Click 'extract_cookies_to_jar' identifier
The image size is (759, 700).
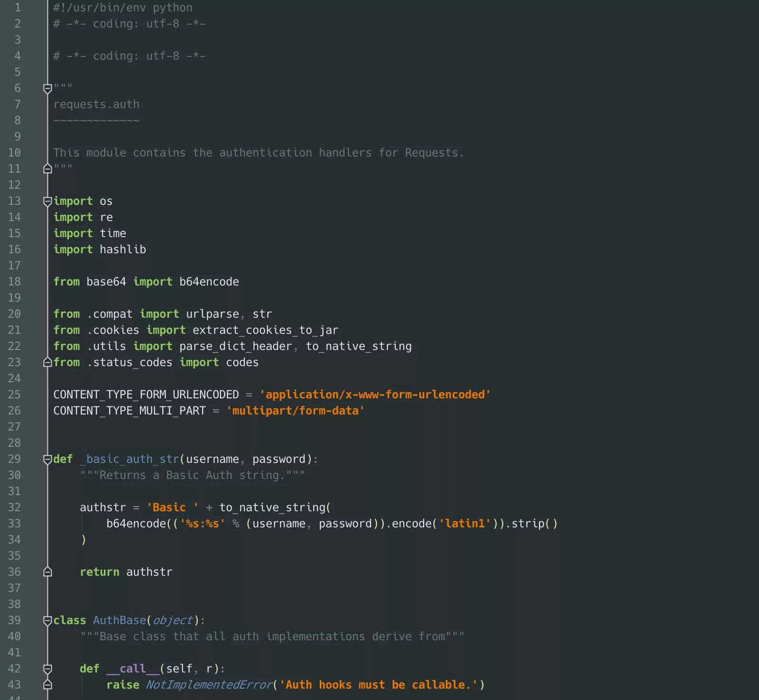click(266, 330)
